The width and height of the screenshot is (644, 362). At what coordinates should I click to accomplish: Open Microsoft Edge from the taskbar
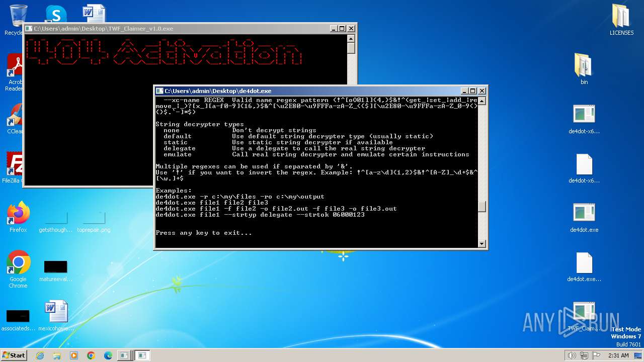pyautogui.click(x=108, y=355)
